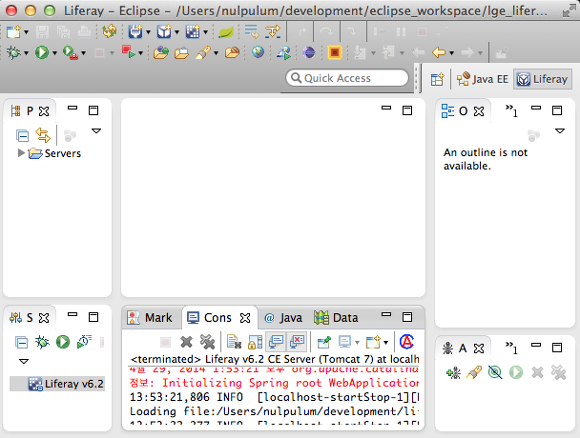
Task: Expand the Servers folder tree node
Action: (21, 153)
